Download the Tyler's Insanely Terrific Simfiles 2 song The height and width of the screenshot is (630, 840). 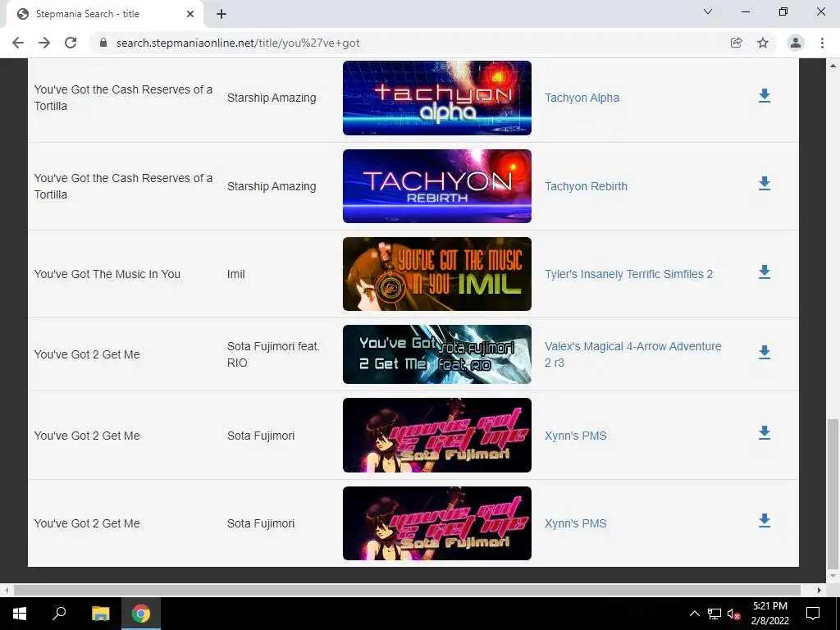[x=765, y=272]
